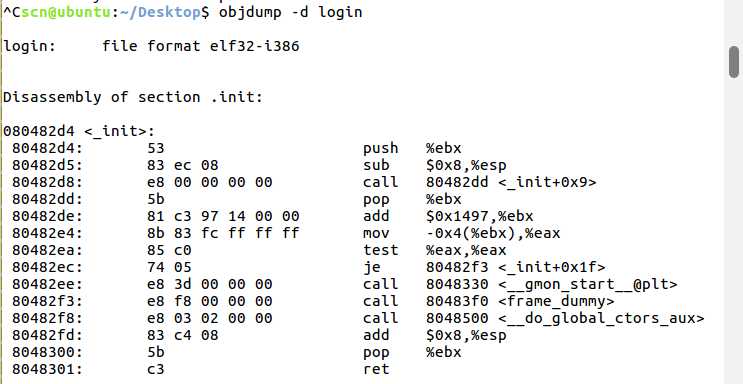Click the ret instruction at 8048301
This screenshot has height=384, width=743.
tap(376, 369)
